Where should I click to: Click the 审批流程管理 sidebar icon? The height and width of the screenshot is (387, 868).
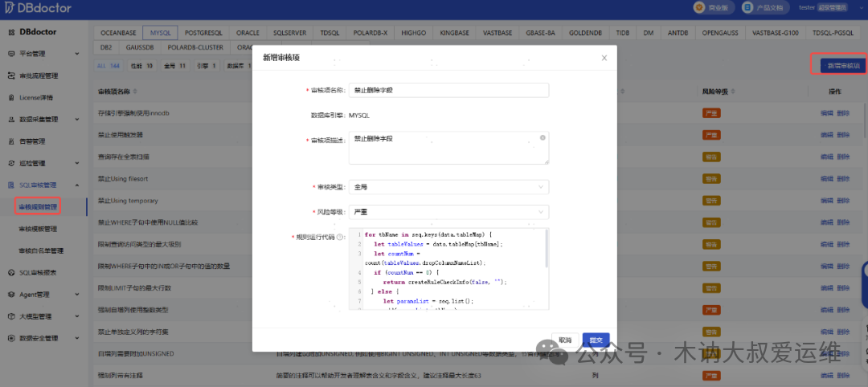pos(11,75)
